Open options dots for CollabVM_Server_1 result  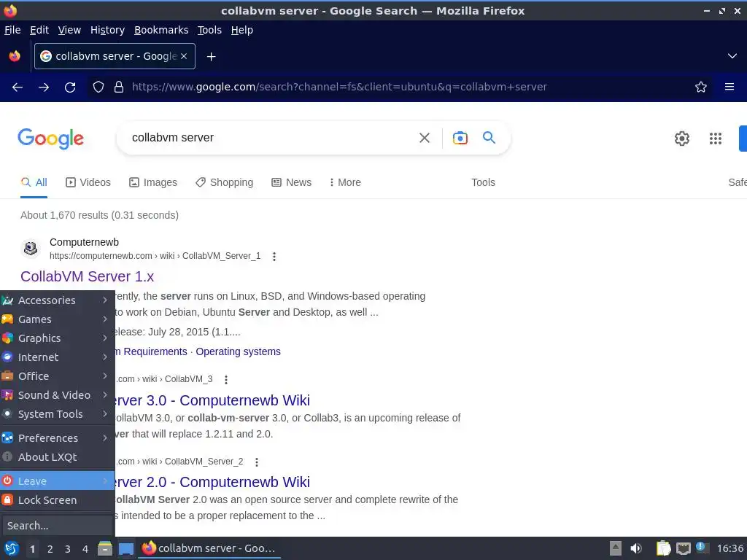tap(274, 257)
